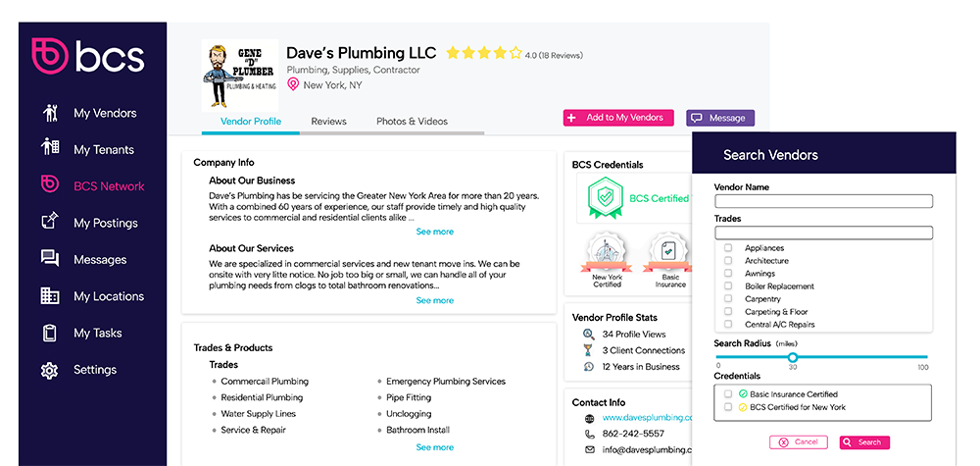
Task: Click Add to My Vendors button
Action: (618, 118)
